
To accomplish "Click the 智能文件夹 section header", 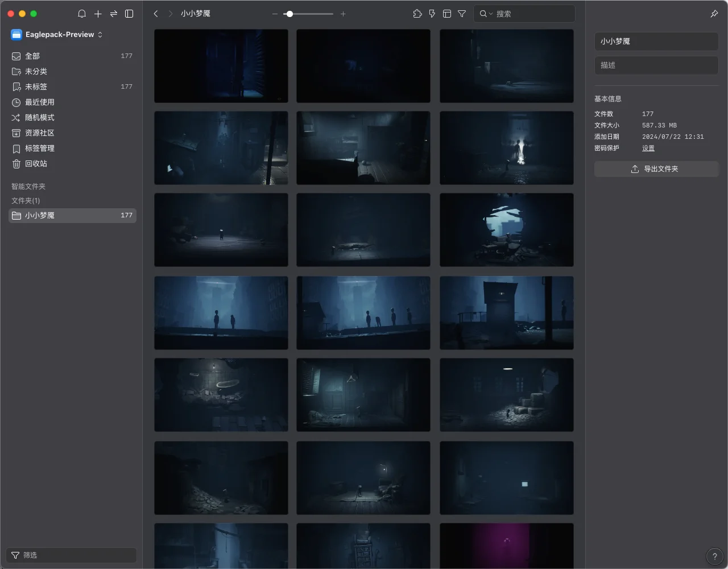I will pyautogui.click(x=28, y=187).
